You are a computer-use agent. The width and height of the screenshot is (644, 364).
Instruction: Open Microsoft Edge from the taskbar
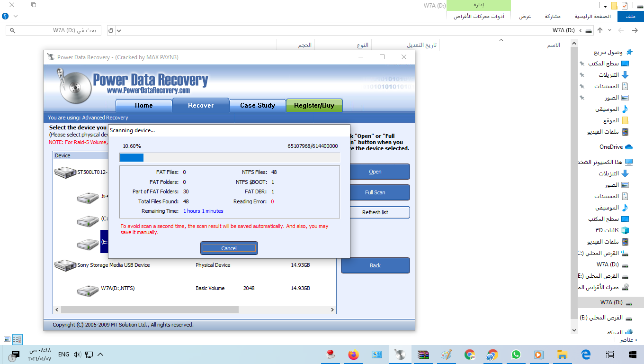point(586,355)
